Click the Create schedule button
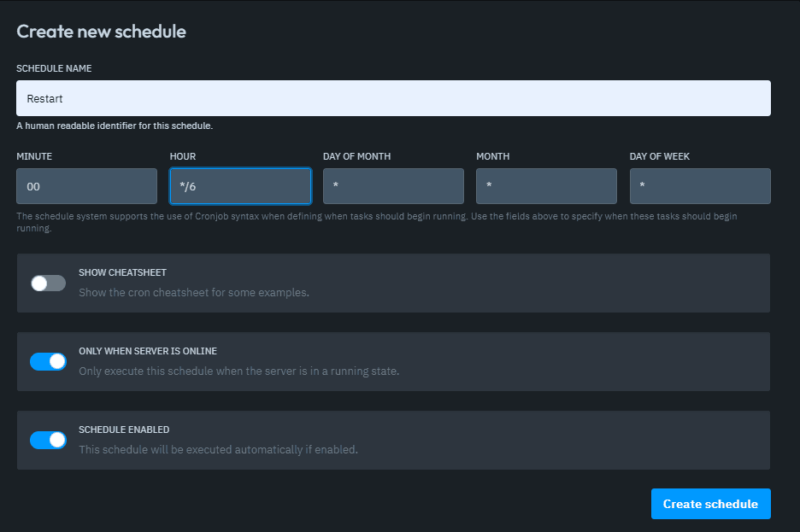 click(710, 504)
